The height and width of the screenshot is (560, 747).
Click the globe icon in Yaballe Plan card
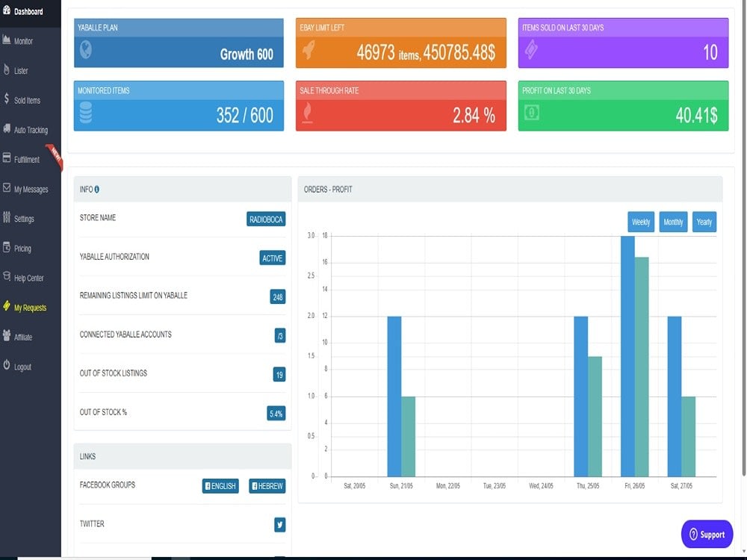pyautogui.click(x=86, y=49)
